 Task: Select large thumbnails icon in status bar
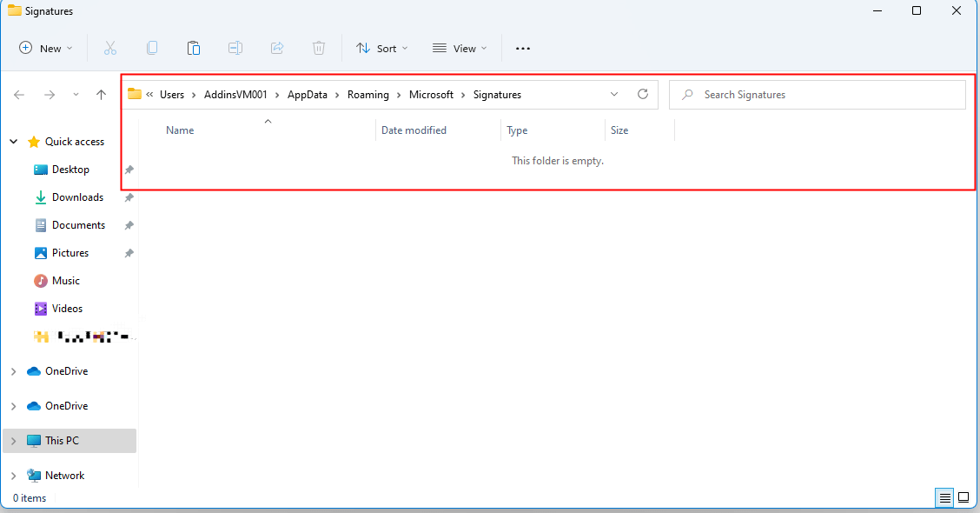click(x=963, y=497)
